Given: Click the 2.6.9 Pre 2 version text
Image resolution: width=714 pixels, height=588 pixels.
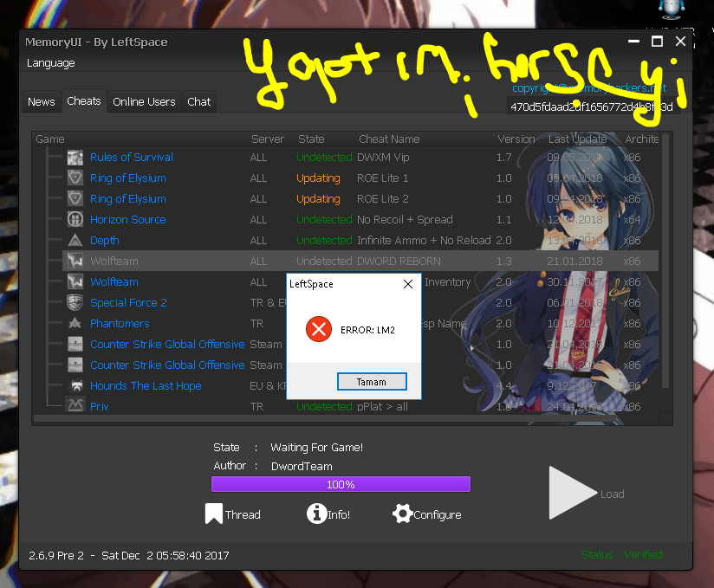Looking at the screenshot, I should click(56, 556).
